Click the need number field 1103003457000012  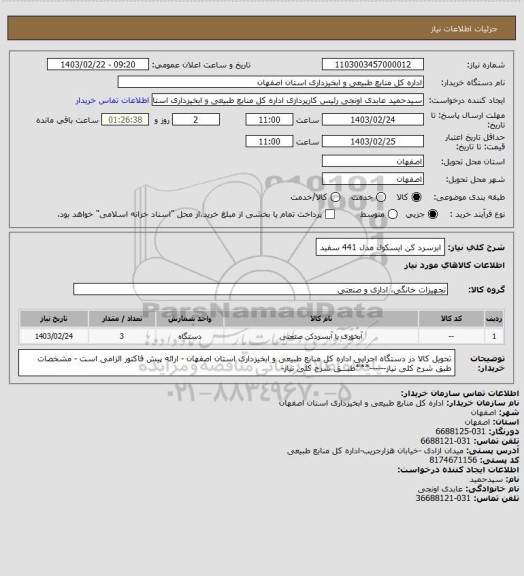pos(373,65)
